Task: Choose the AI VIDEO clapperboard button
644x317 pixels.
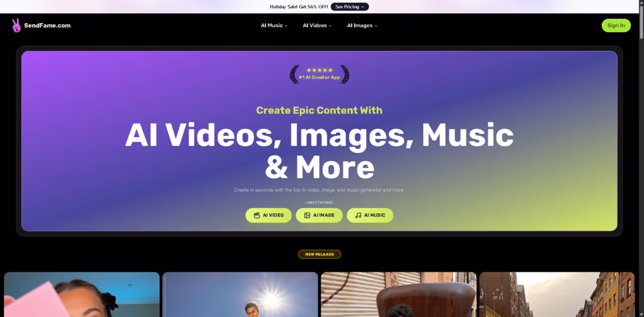Action: (269, 215)
